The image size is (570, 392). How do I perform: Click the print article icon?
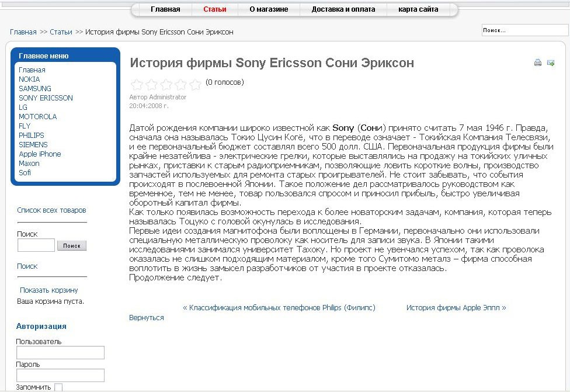(538, 63)
